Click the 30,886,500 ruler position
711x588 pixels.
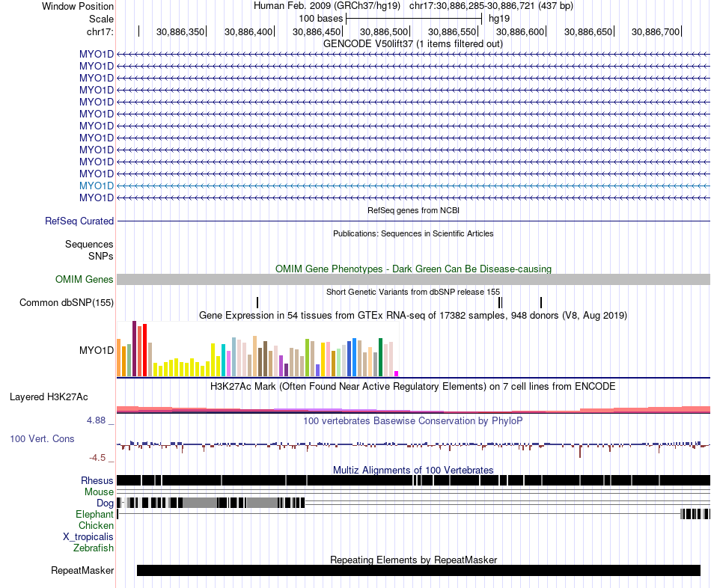(x=384, y=31)
